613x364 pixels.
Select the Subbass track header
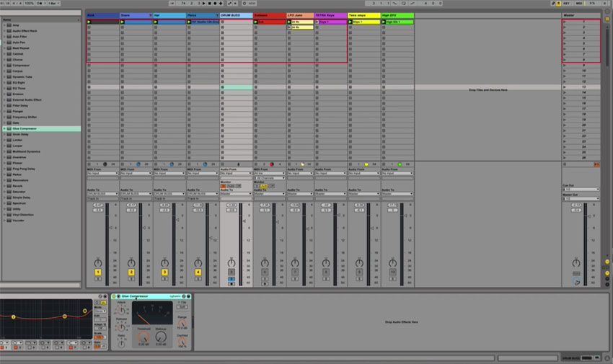tap(270, 15)
